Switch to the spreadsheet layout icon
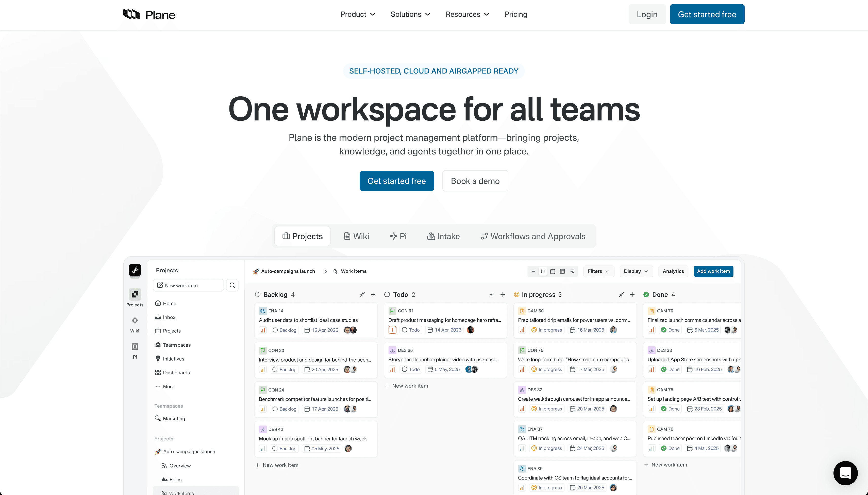Image resolution: width=868 pixels, height=495 pixels. click(x=562, y=271)
